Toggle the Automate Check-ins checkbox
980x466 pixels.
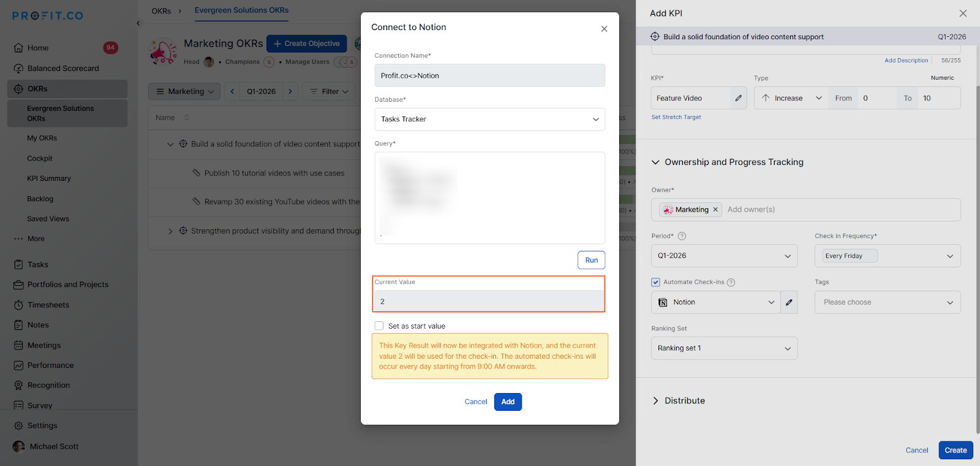(656, 282)
